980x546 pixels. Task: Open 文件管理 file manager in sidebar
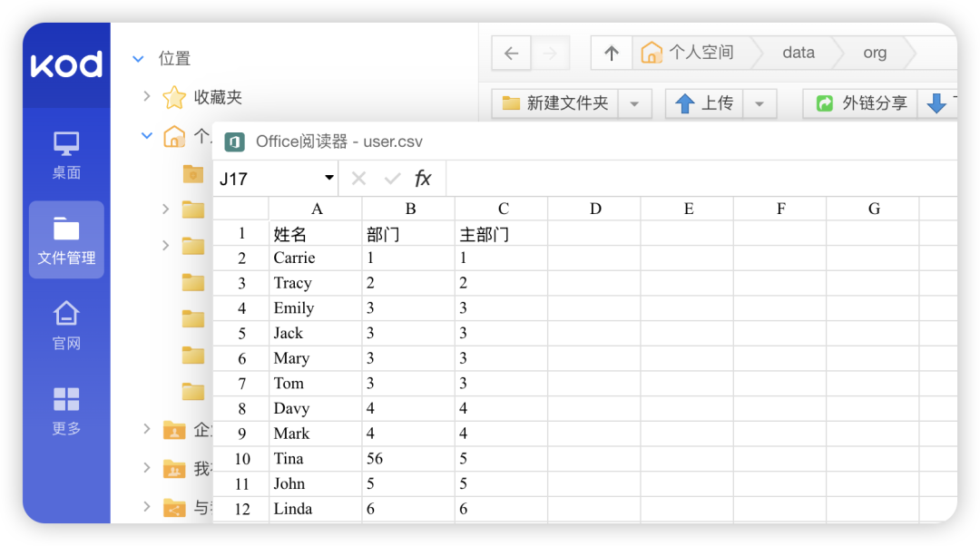click(66, 239)
